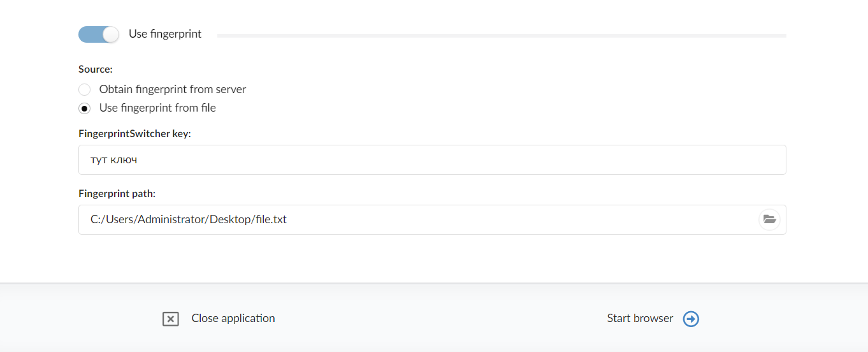Select Obtain fingerprint from server radio button
868x352 pixels.
pyautogui.click(x=85, y=90)
